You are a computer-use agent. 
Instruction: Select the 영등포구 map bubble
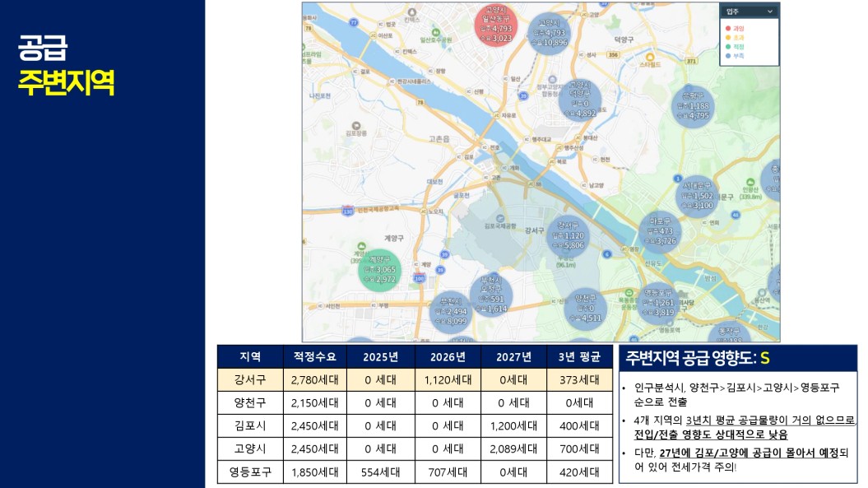coord(657,303)
